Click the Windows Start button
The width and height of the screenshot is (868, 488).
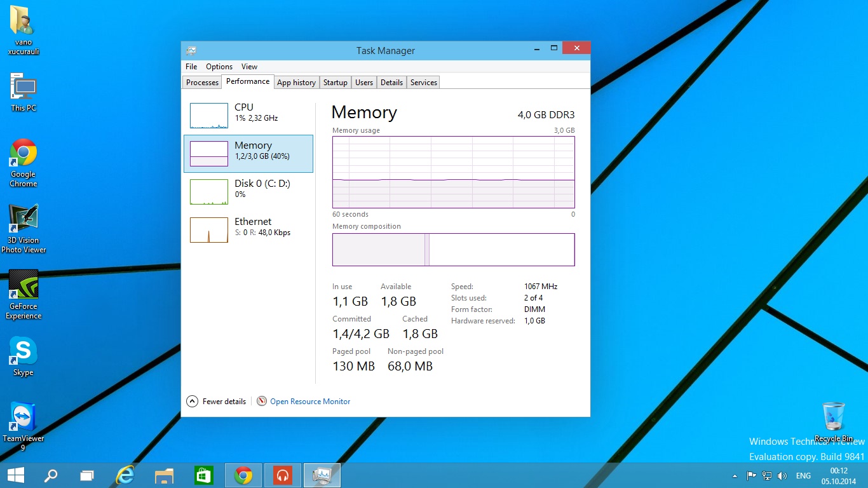pos(15,475)
